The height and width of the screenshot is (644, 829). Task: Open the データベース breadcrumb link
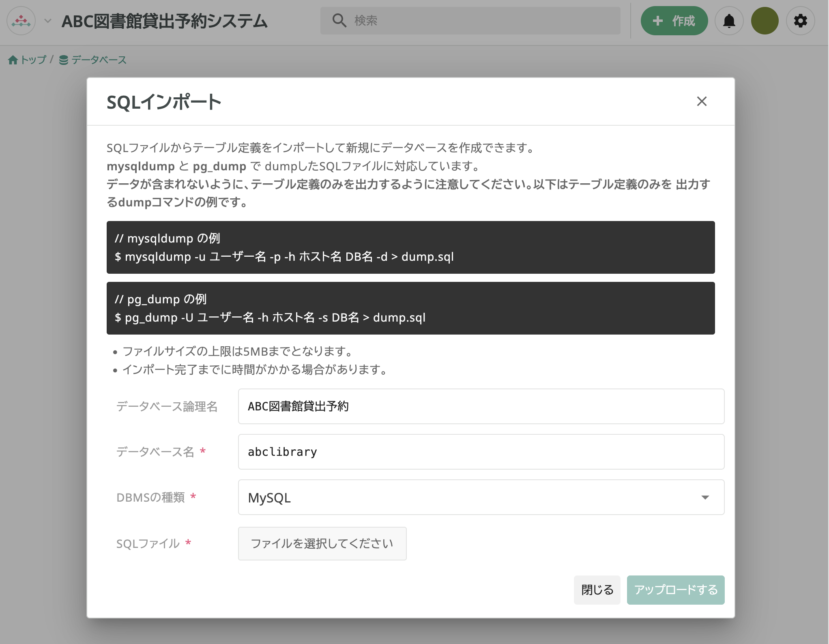pyautogui.click(x=99, y=60)
